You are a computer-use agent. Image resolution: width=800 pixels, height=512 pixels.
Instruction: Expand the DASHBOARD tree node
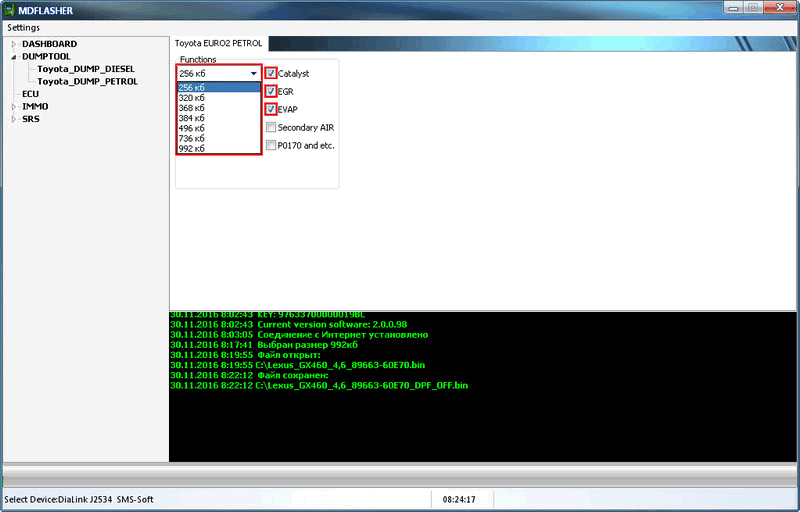pos(14,44)
